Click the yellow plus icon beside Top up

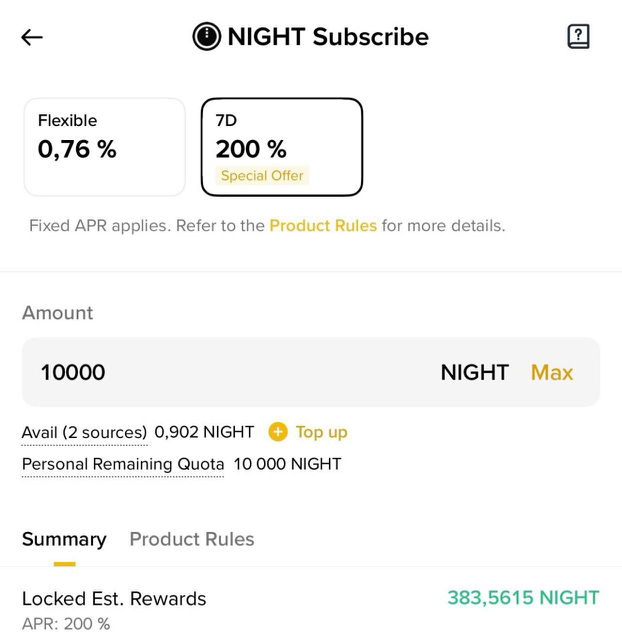(278, 432)
